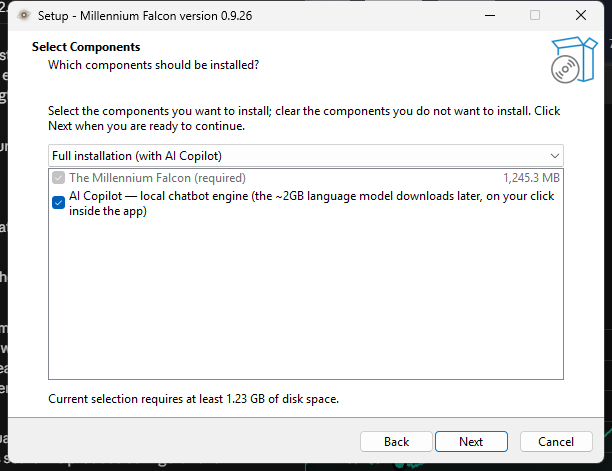The image size is (612, 471).
Task: Click the 'Select the components you want to install' instructions
Action: tap(304, 118)
